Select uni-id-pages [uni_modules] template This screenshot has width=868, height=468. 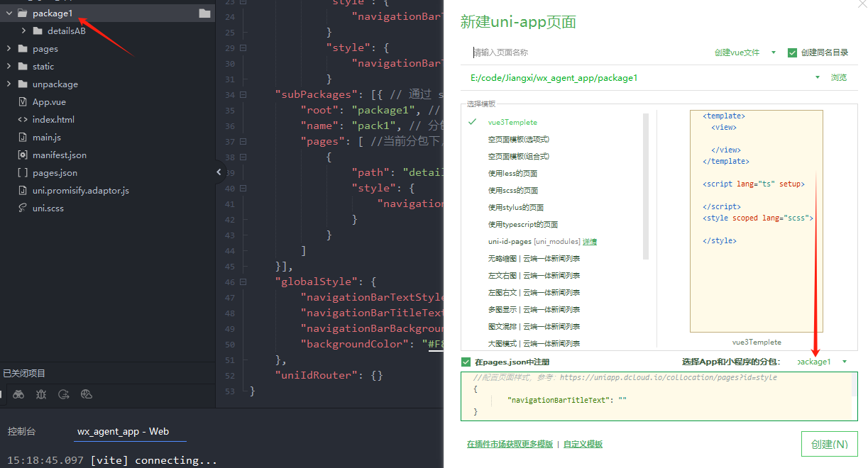click(x=534, y=242)
